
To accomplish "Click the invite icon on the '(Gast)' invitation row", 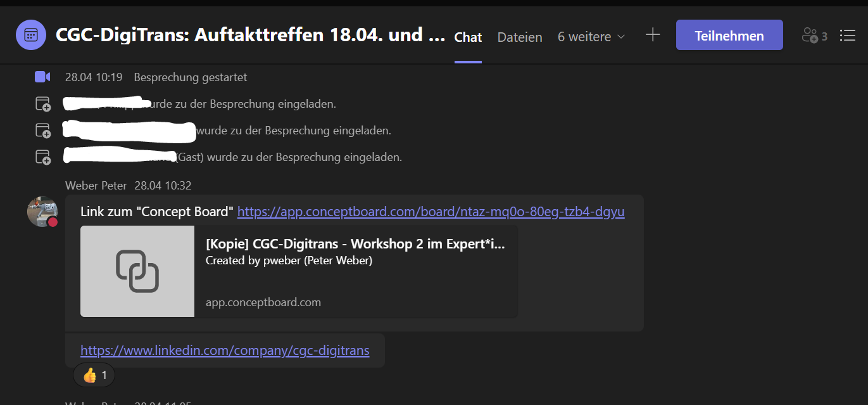I will (x=42, y=157).
